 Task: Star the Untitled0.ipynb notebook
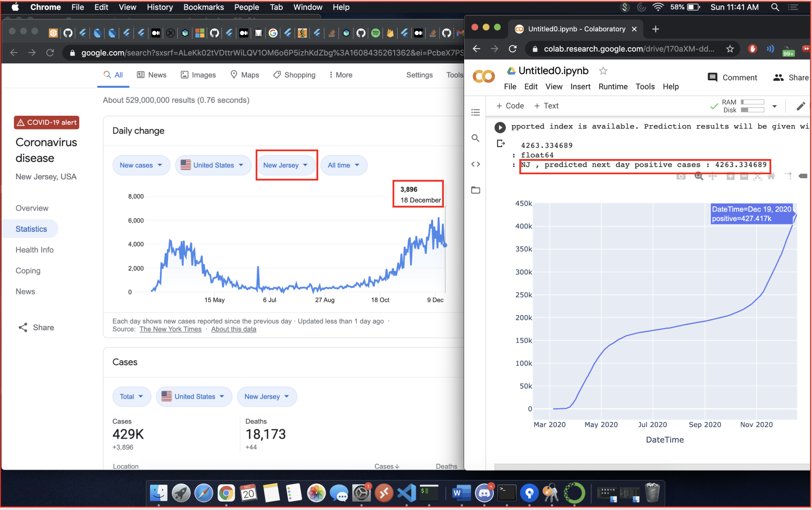(603, 71)
